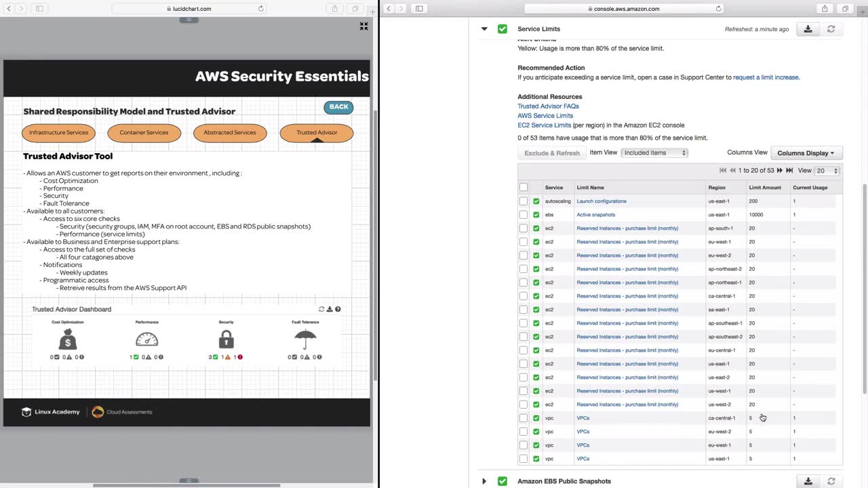Go back in AWS console browser window

pyautogui.click(x=389, y=9)
